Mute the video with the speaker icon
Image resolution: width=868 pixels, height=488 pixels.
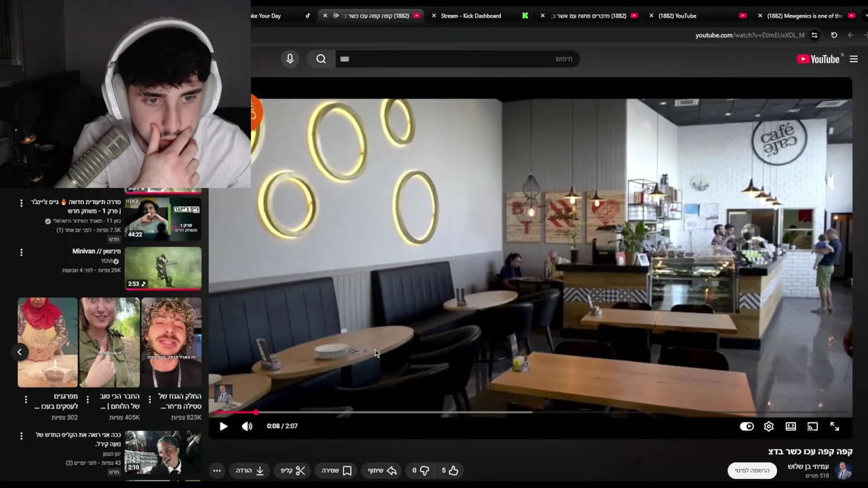pos(247,426)
